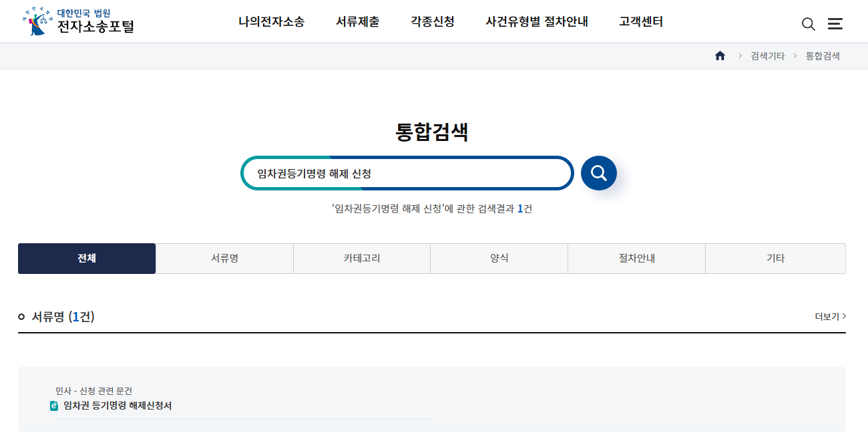This screenshot has width=868, height=443.
Task: Click inside the search input field
Action: [407, 172]
